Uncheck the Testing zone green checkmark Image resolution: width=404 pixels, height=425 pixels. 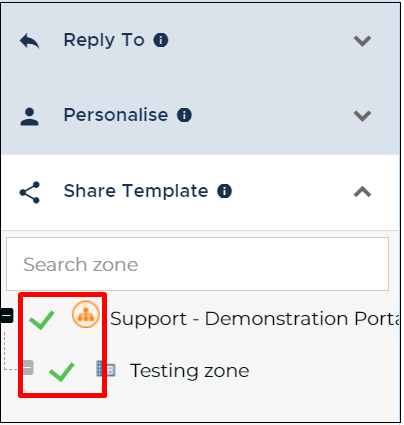[62, 372]
